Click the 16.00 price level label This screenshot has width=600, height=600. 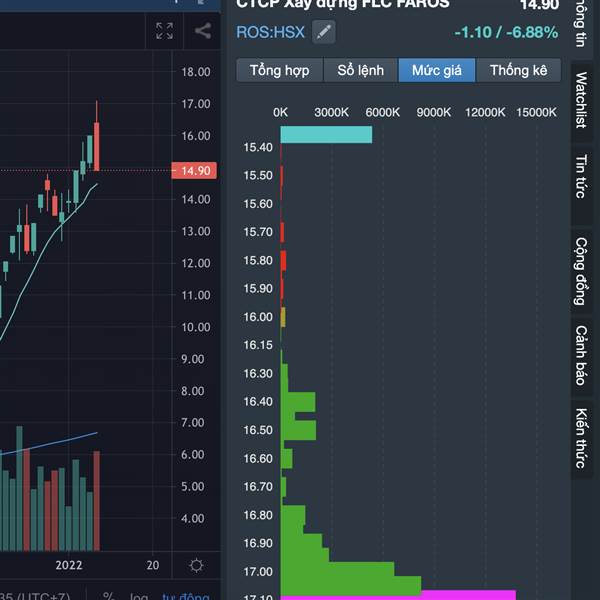pyautogui.click(x=258, y=317)
